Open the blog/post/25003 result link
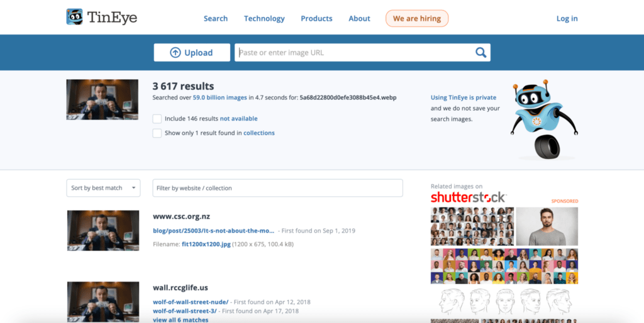Screen dimensions: 644x323 (x=214, y=231)
